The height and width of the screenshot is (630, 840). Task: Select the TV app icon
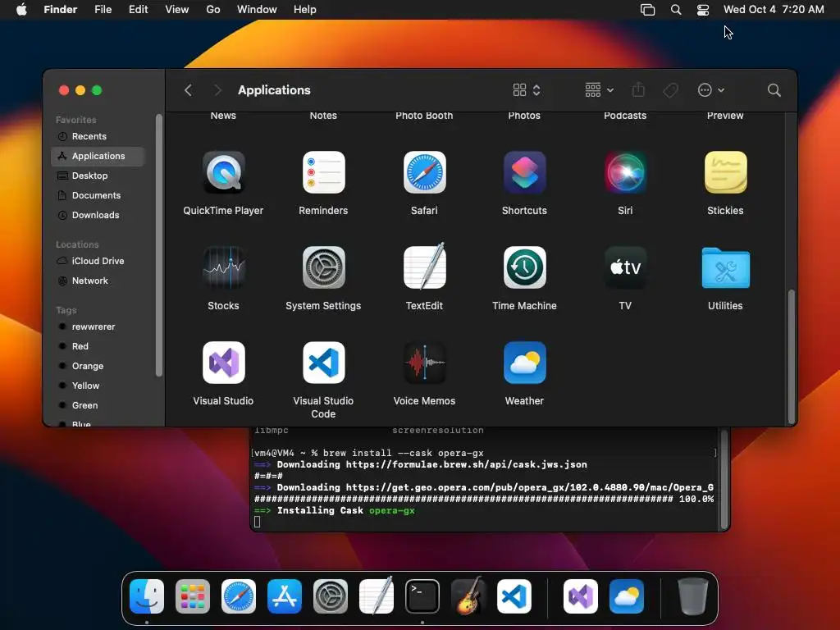[625, 267]
